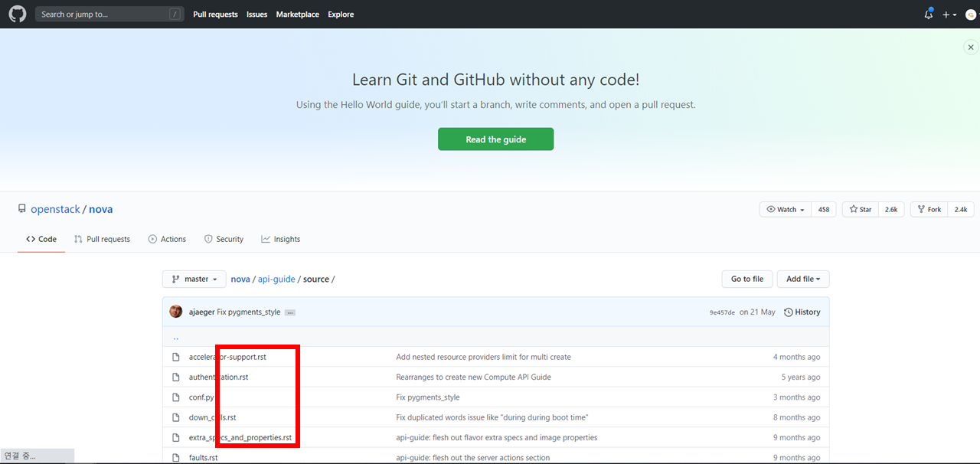
Task: Fork the nova repository
Action: pyautogui.click(x=929, y=209)
